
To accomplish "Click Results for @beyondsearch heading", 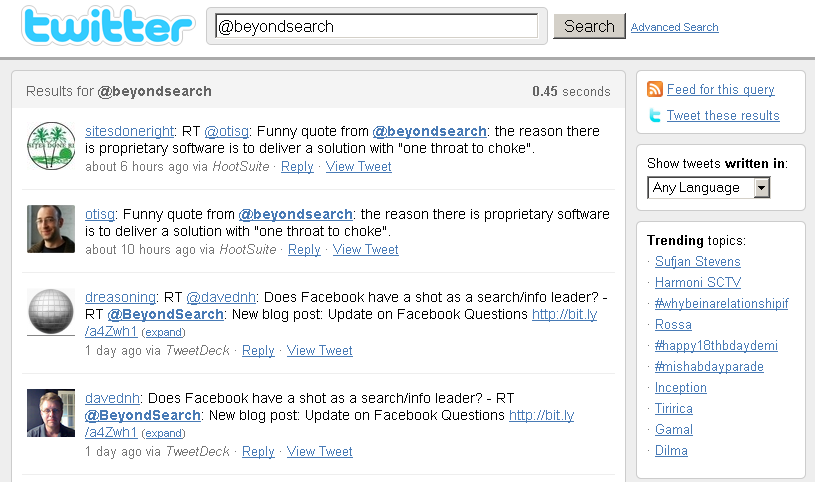I will point(119,92).
